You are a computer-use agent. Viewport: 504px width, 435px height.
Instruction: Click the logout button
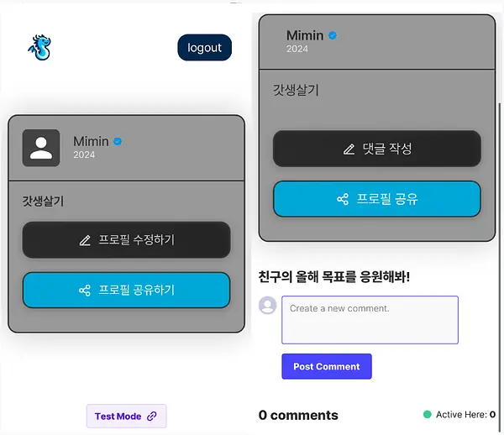pos(204,48)
